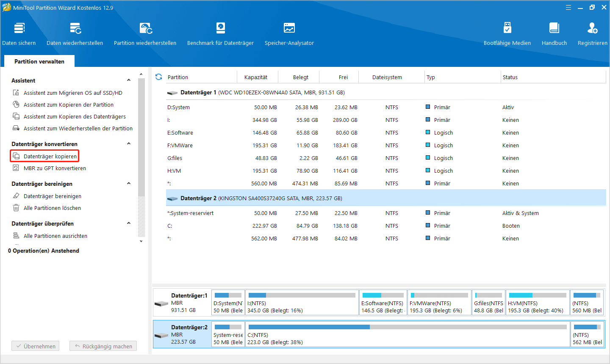
Task: Launch Partition wiederherstellen tool
Action: 145,34
